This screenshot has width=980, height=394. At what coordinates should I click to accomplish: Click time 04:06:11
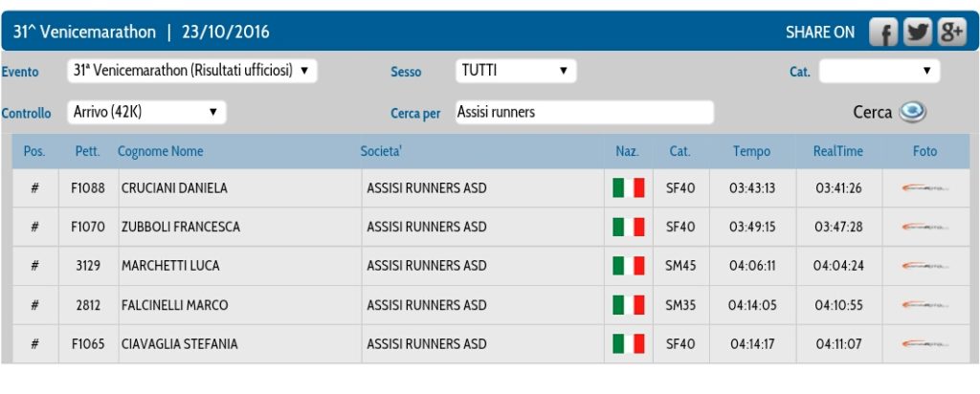point(752,265)
